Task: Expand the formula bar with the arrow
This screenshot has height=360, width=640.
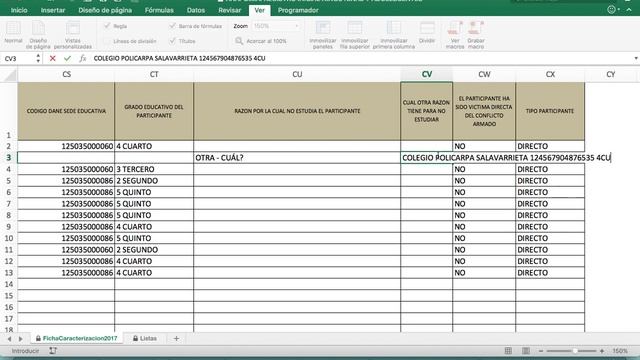Action: [636, 58]
